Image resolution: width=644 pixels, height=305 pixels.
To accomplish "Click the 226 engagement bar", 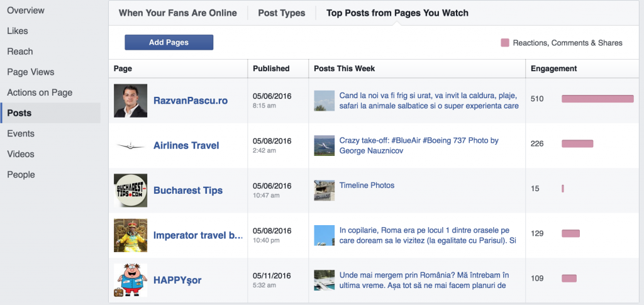I will 577,143.
